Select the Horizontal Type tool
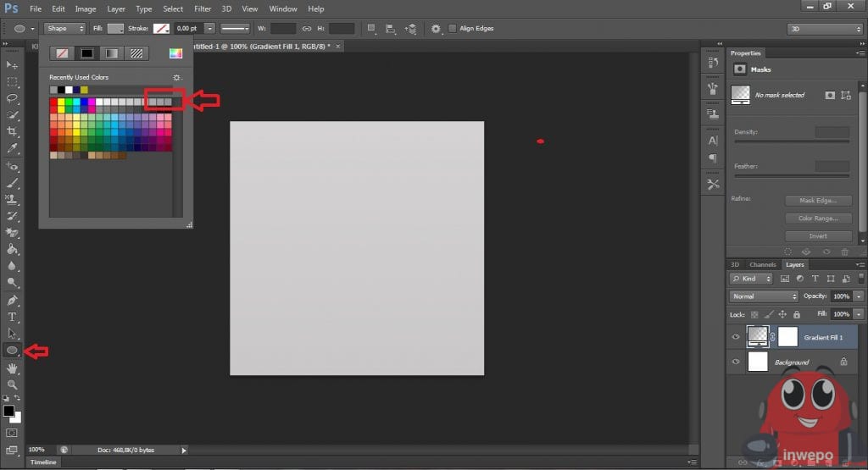 [x=12, y=317]
